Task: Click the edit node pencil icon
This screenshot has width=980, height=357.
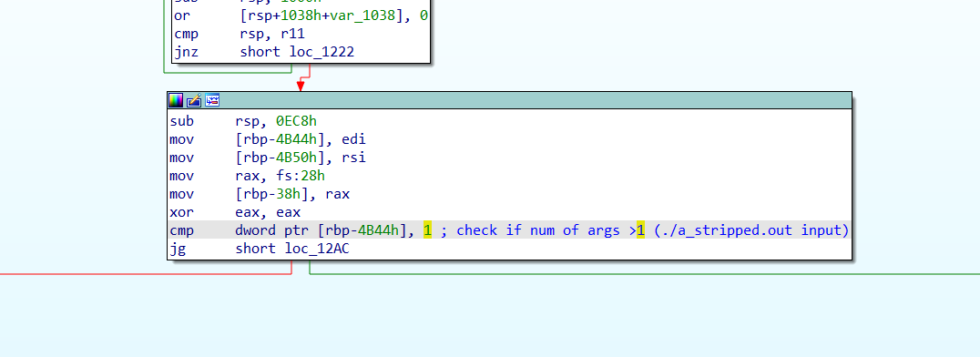Action: click(194, 100)
